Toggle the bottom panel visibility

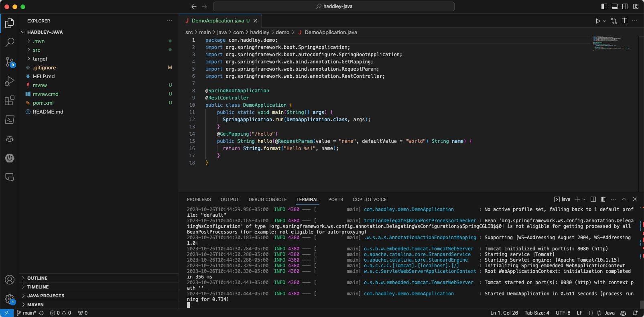click(x=615, y=6)
